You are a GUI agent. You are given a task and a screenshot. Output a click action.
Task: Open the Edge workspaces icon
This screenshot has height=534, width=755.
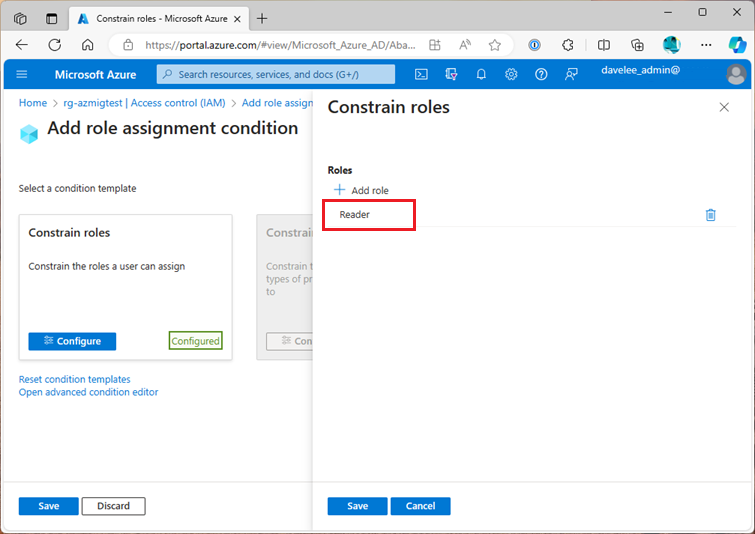pos(20,19)
